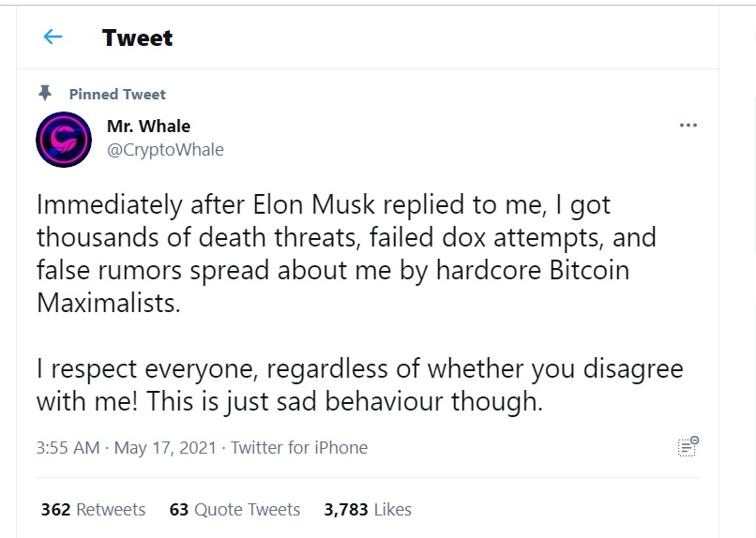Open the "Mr. Whale" display name link
Image resolution: width=756 pixels, height=538 pixels.
point(148,127)
